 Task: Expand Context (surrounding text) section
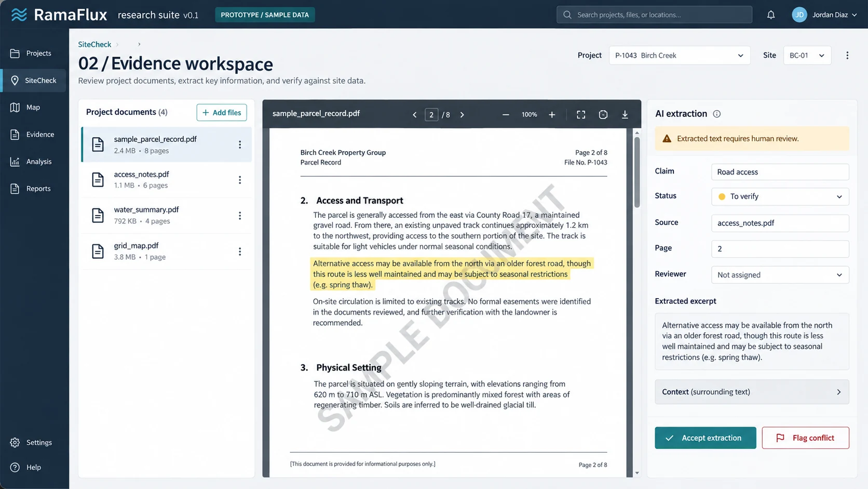click(x=752, y=392)
